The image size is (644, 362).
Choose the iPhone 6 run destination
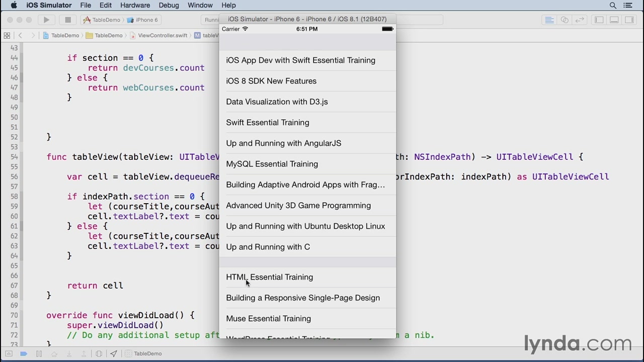tap(142, 20)
